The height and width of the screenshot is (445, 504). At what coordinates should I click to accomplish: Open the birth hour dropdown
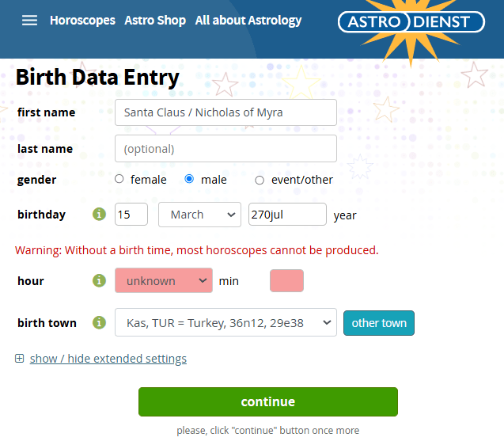(x=164, y=281)
